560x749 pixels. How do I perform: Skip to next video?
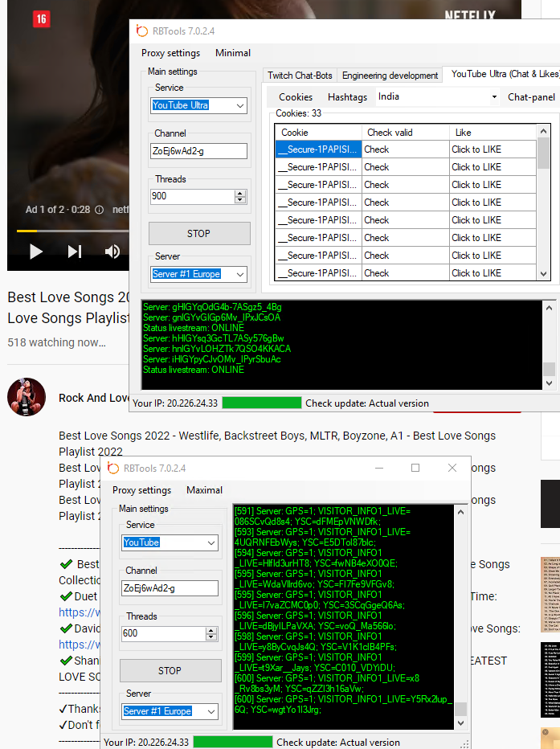[75, 252]
